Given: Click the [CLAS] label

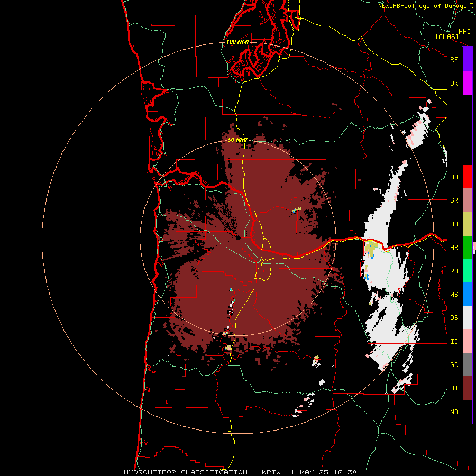Looking at the screenshot, I should tap(447, 37).
